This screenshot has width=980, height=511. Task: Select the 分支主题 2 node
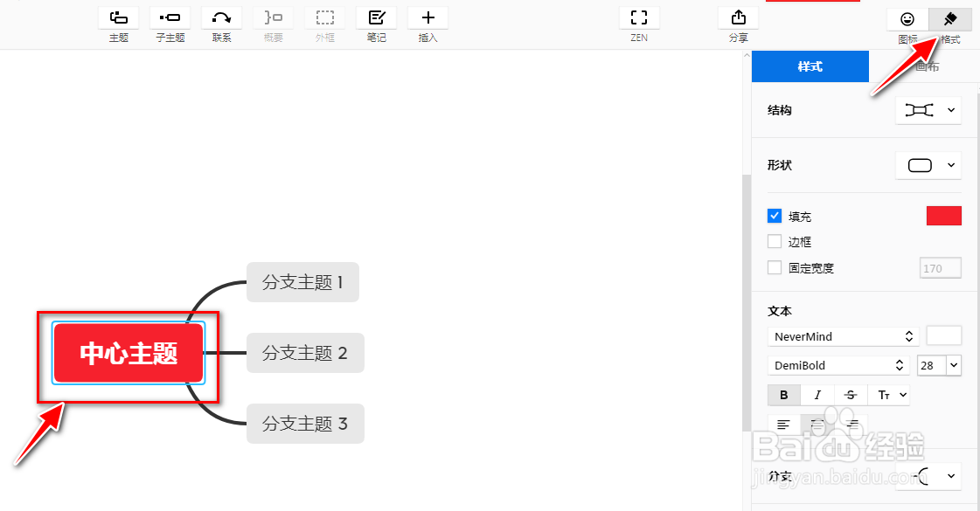click(x=305, y=353)
